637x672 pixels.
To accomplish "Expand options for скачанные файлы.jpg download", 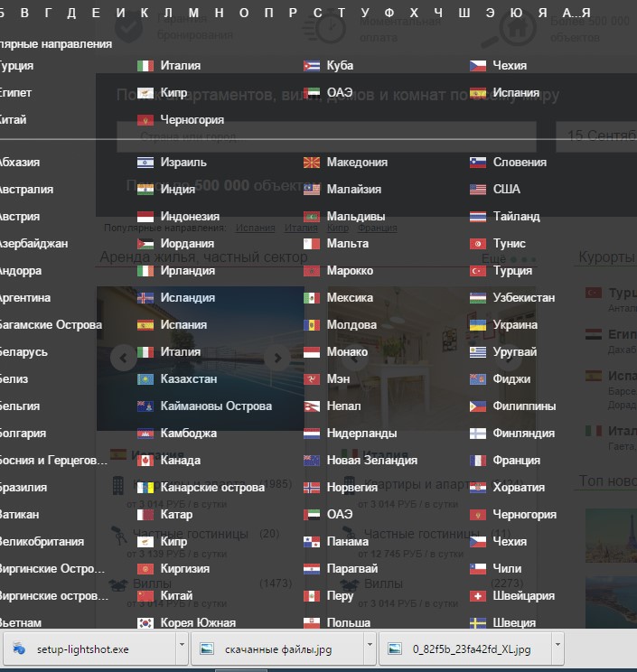I will click(x=370, y=648).
